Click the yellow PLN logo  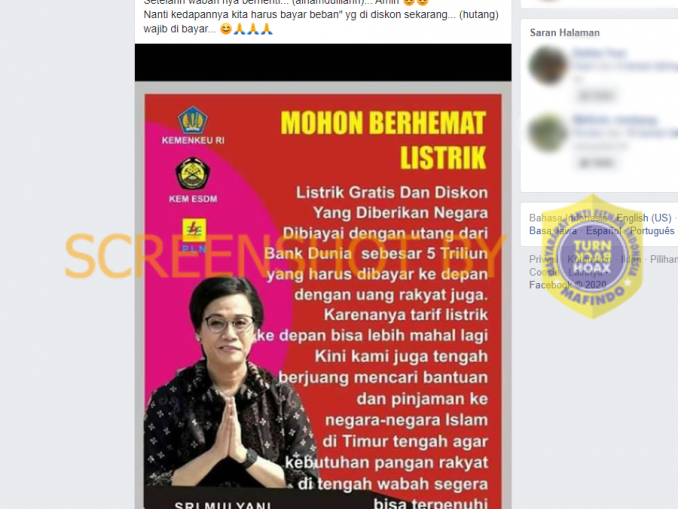(194, 230)
